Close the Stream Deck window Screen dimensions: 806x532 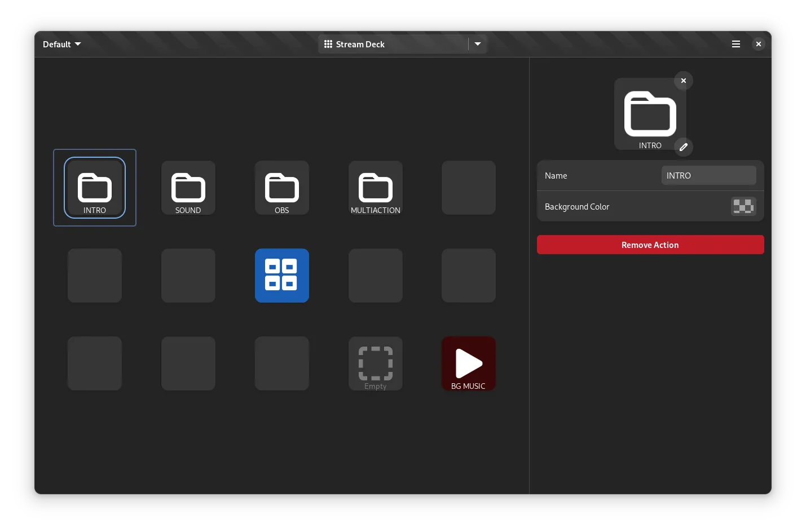pos(759,44)
